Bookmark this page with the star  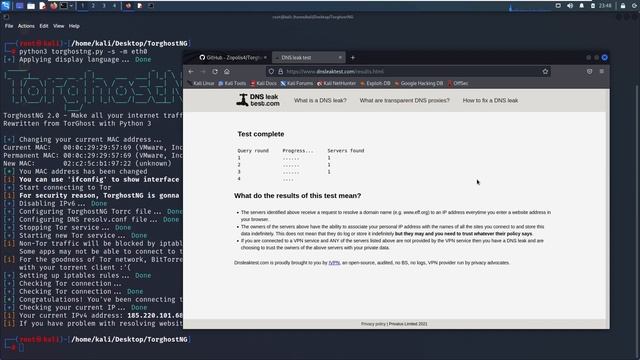click(x=545, y=71)
